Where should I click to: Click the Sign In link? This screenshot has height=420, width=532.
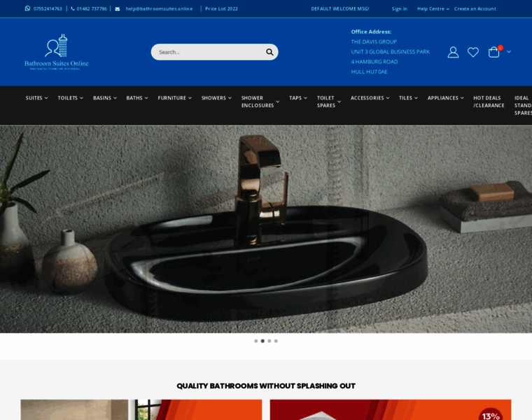click(399, 9)
